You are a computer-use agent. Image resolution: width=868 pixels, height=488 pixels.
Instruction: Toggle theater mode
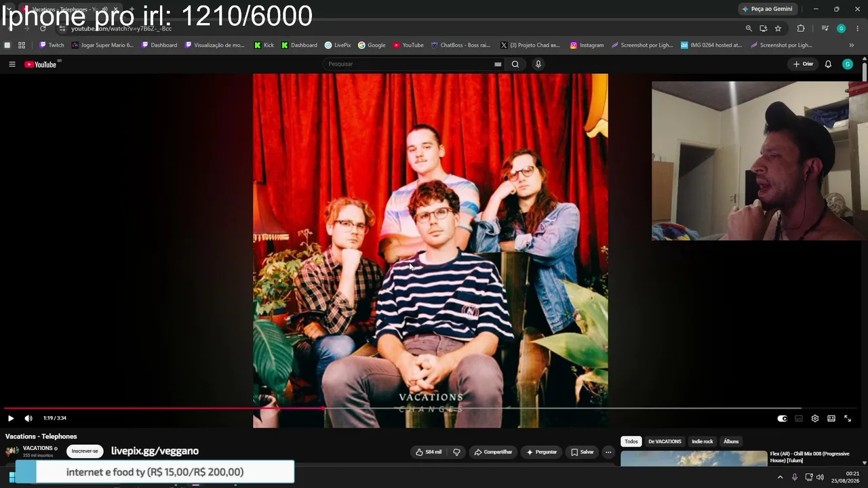point(831,418)
